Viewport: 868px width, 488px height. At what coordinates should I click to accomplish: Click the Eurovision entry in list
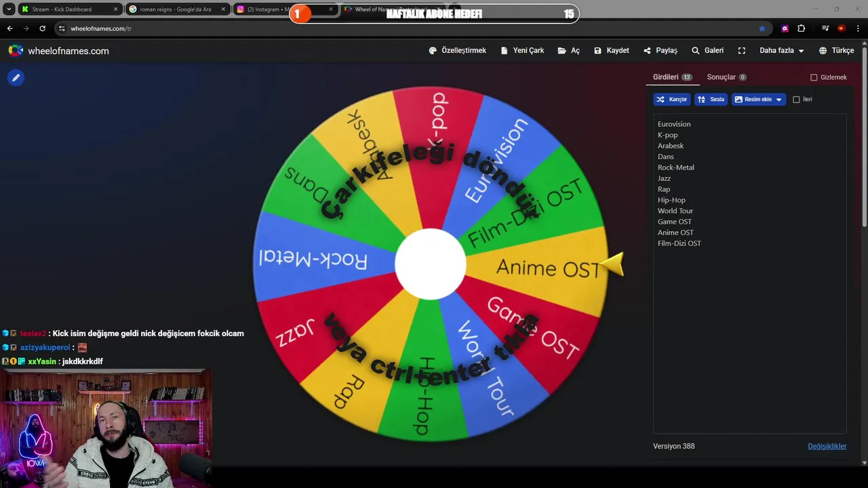pyautogui.click(x=674, y=124)
